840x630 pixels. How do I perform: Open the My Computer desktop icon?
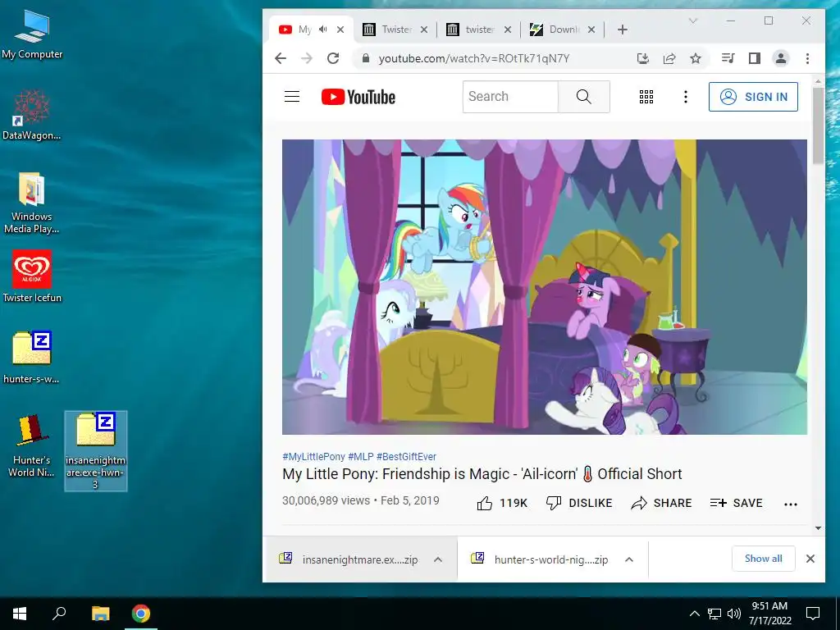click(x=32, y=35)
